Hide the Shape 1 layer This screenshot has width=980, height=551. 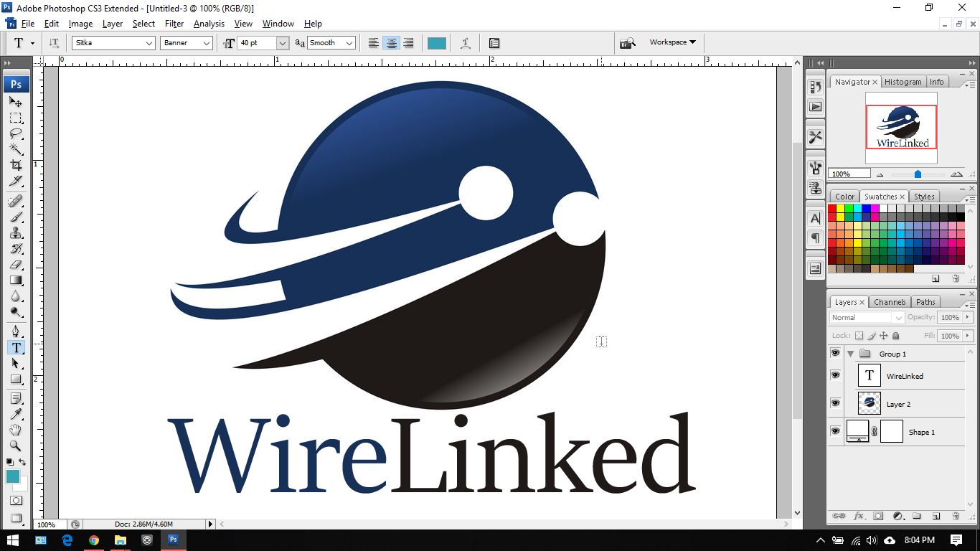pos(835,431)
